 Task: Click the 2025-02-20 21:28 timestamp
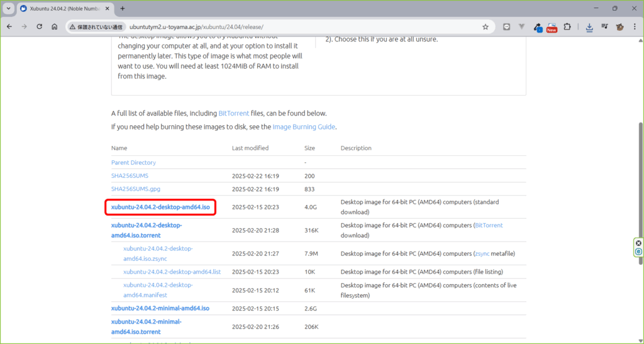tap(255, 231)
